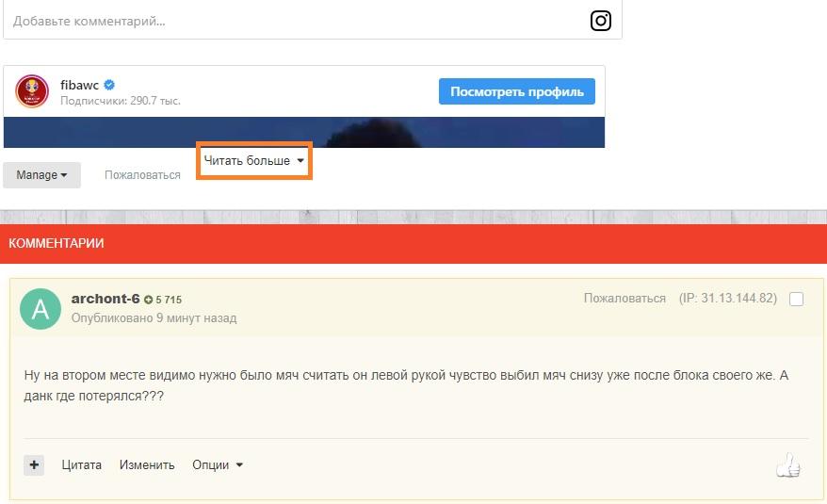Open the archont-6 username link
Screen dimensions: 827x504
[x=105, y=299]
